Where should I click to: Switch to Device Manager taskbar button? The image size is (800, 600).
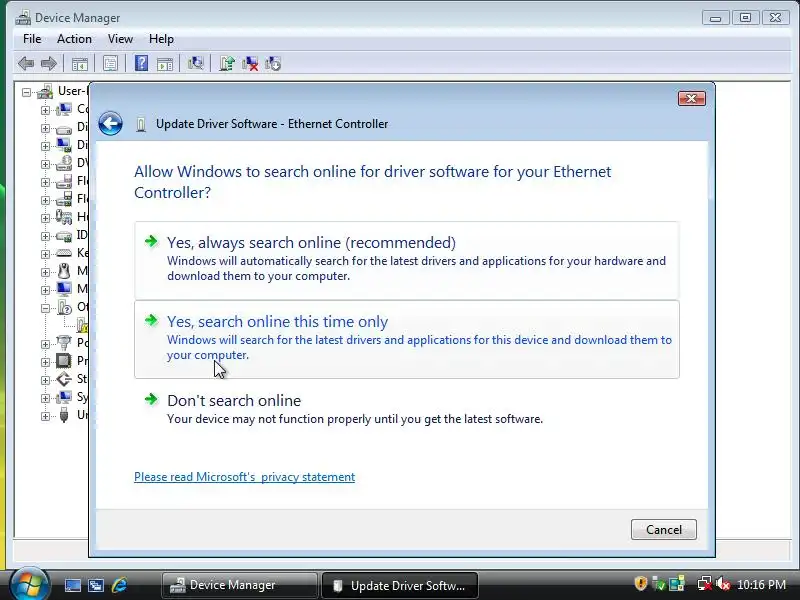240,585
